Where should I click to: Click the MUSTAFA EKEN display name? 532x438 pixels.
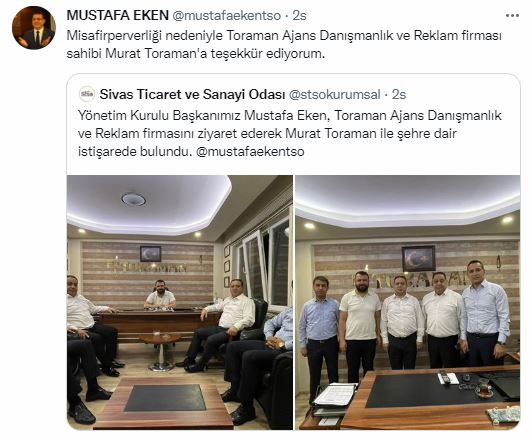pos(117,16)
